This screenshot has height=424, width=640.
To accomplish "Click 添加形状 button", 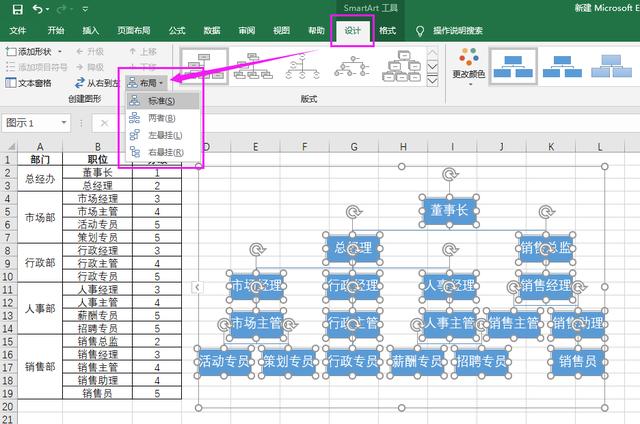I will point(29,52).
